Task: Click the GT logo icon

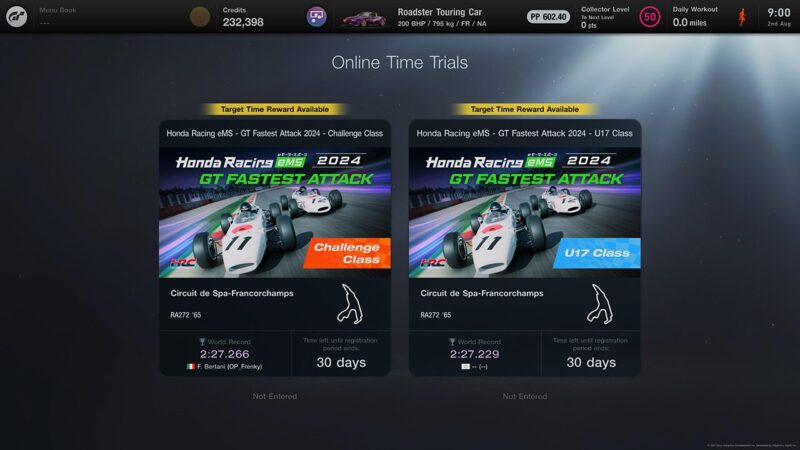Action: click(x=16, y=16)
